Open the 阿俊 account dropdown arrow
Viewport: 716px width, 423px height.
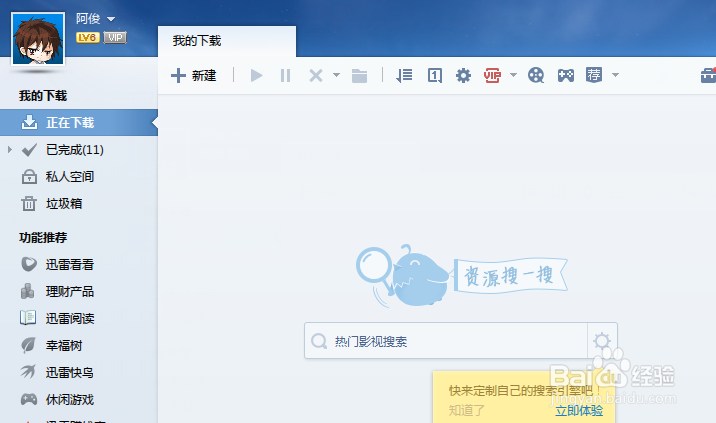point(111,19)
